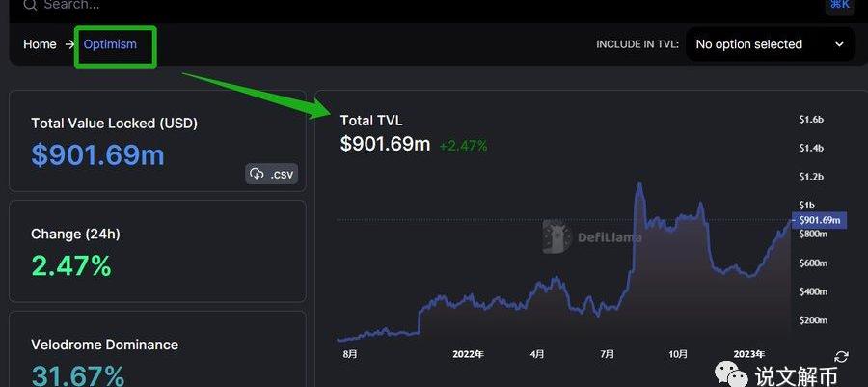Screen dimensions: 868x387
Task: Click the chart peak near $1.2b
Action: pos(638,183)
